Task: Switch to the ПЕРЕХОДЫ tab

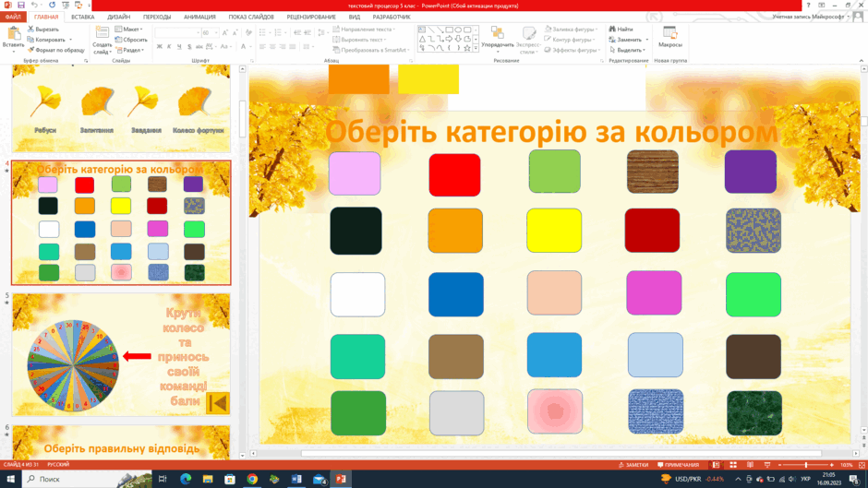Action: (x=157, y=17)
